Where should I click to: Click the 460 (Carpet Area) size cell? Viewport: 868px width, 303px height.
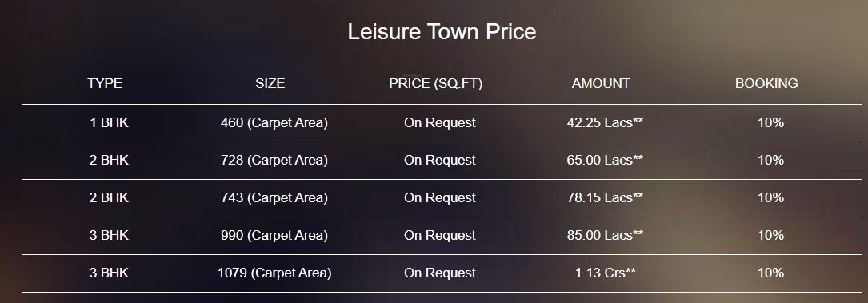pos(274,123)
